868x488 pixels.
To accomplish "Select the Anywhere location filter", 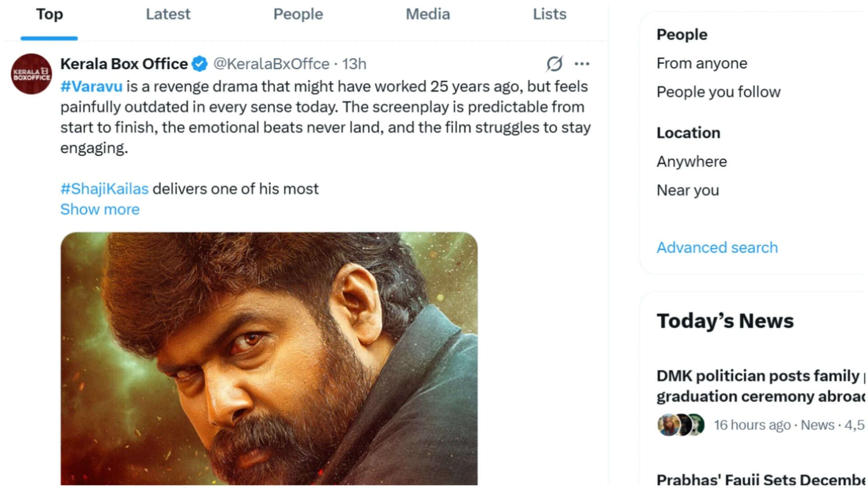I will click(x=692, y=161).
